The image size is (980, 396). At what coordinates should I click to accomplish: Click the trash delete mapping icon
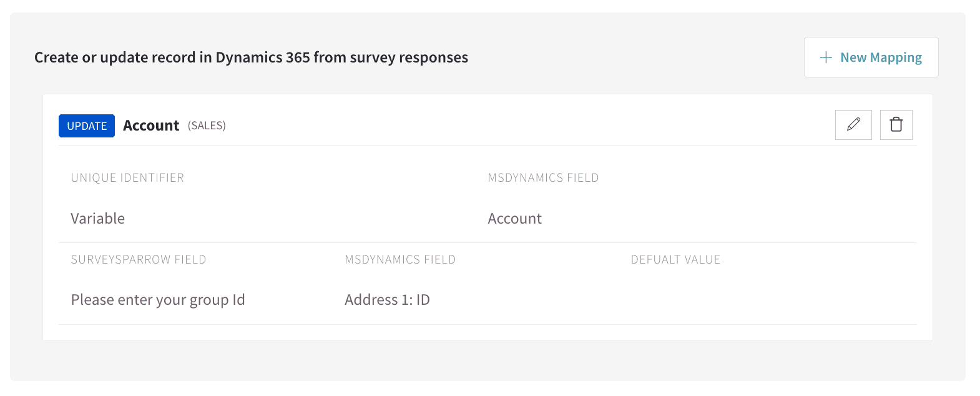pyautogui.click(x=896, y=125)
